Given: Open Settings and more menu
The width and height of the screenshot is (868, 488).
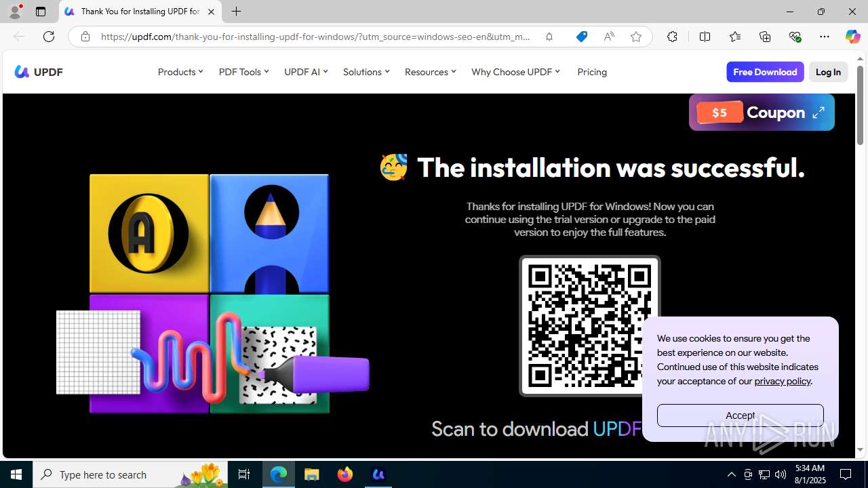Looking at the screenshot, I should (x=825, y=37).
